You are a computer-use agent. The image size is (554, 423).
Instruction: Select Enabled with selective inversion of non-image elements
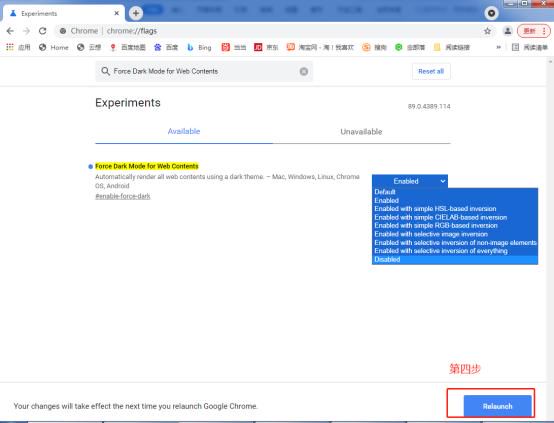point(455,242)
